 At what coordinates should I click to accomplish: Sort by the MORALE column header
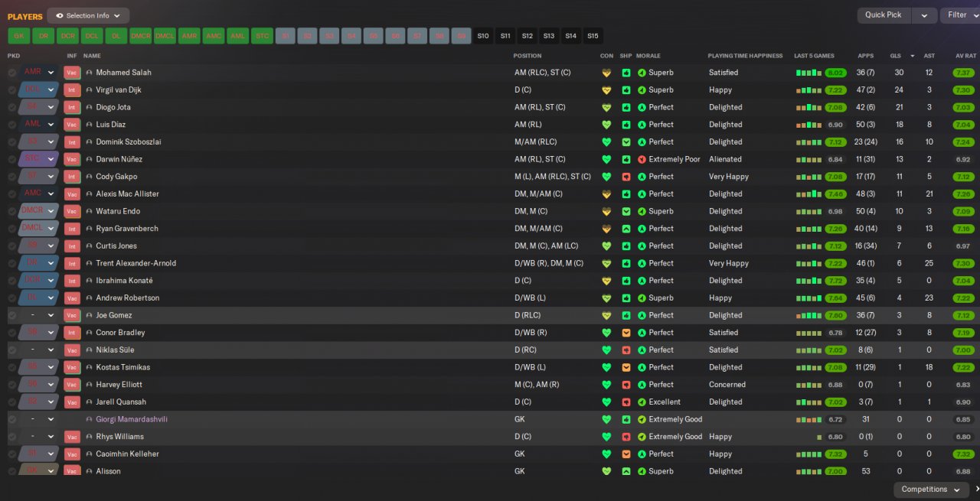click(x=648, y=56)
